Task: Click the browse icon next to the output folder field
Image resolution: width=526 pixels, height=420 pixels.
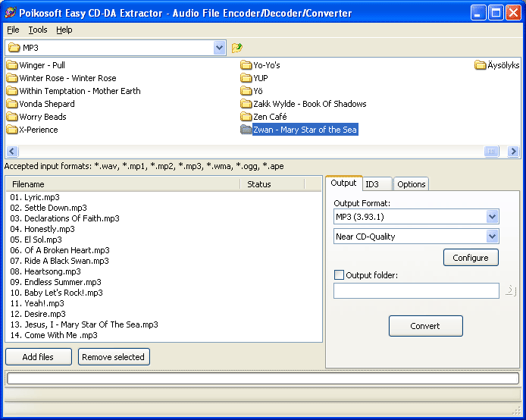Action: click(511, 290)
